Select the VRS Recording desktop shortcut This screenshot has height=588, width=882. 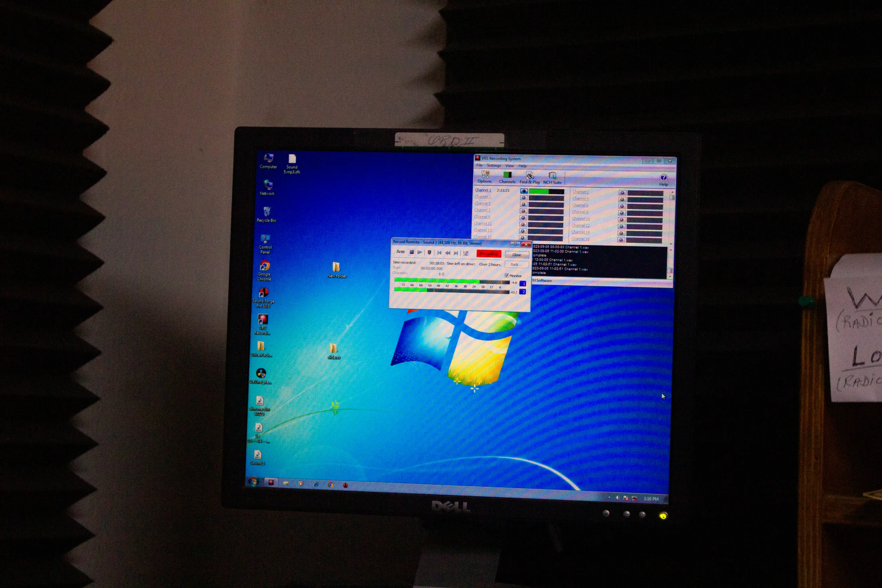tap(263, 324)
